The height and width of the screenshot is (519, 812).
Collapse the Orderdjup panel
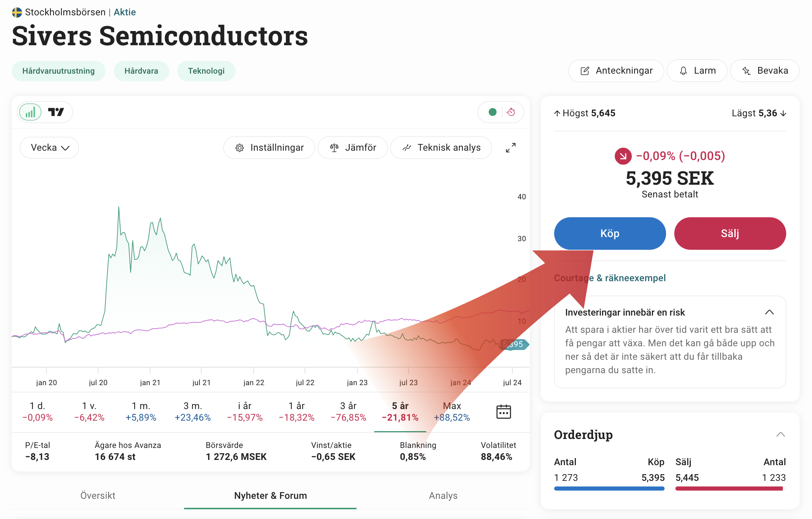click(780, 434)
